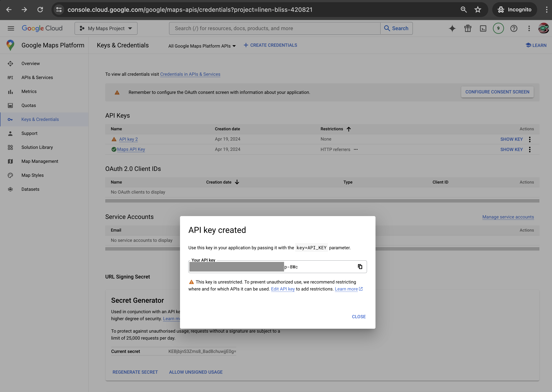Click Show Key for Maps API Key
The height and width of the screenshot is (392, 552).
(x=511, y=150)
